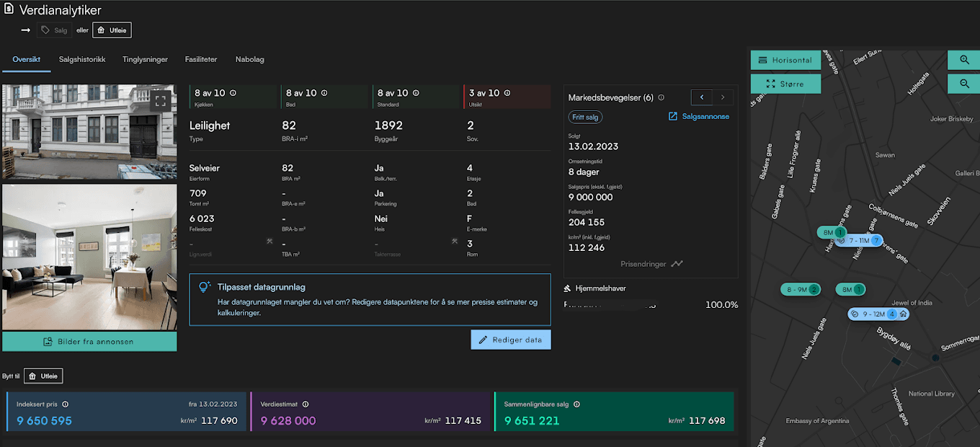Toggle to Salg mode in header
Image resolution: width=980 pixels, height=447 pixels.
tap(55, 30)
